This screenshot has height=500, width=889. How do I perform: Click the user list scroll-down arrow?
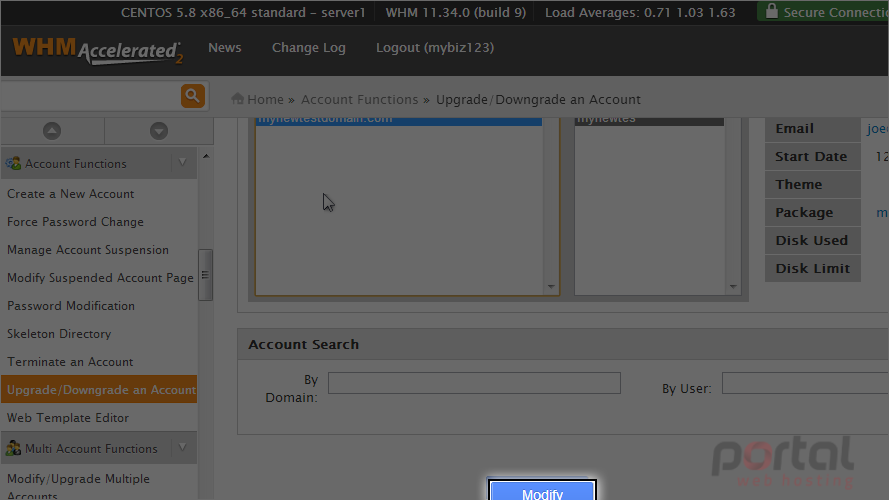(x=733, y=287)
